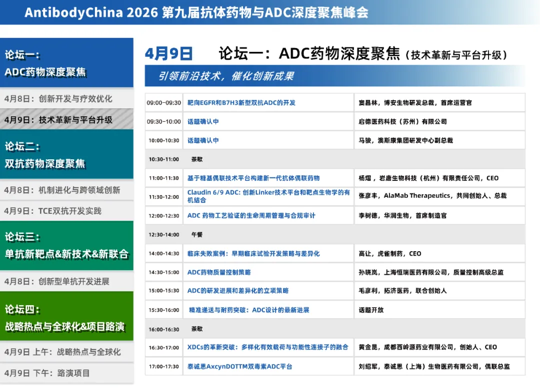Select 4月9日:技术革新与平台升级 tab
540x392 pixels.
[x=66, y=120]
